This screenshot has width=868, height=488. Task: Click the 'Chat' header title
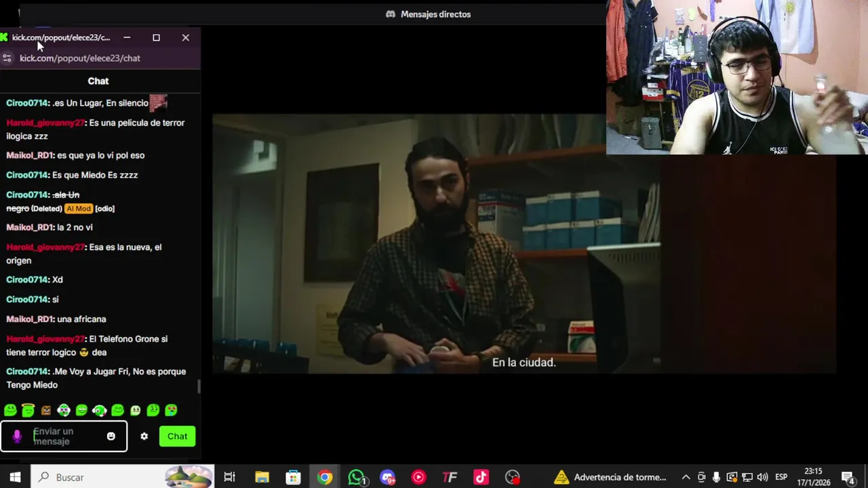pos(98,81)
